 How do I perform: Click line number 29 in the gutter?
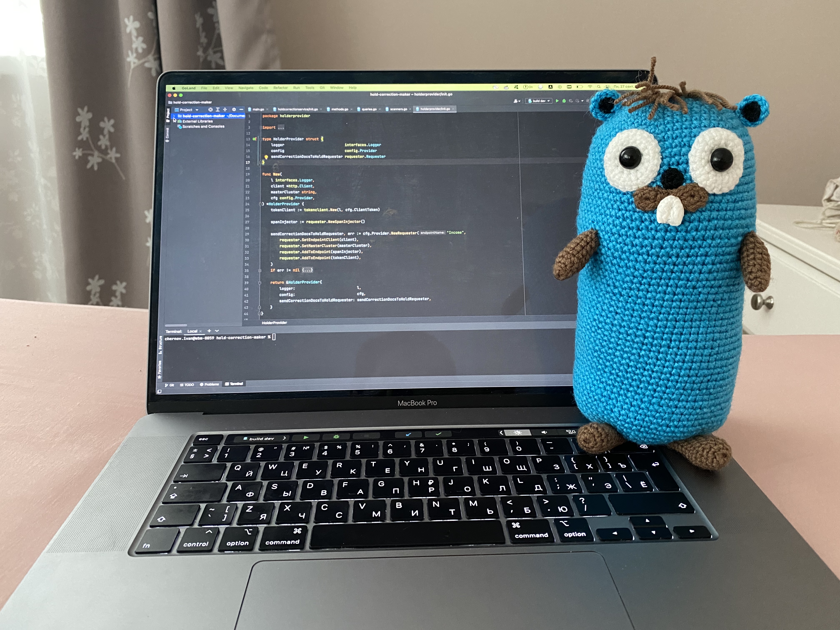point(247,234)
